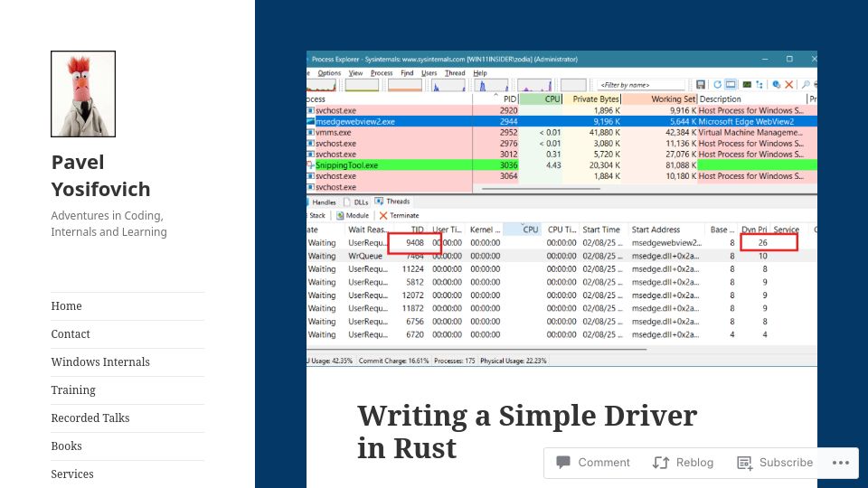868x488 pixels.
Task: Sort by the CPU column header in process list
Action: click(541, 99)
